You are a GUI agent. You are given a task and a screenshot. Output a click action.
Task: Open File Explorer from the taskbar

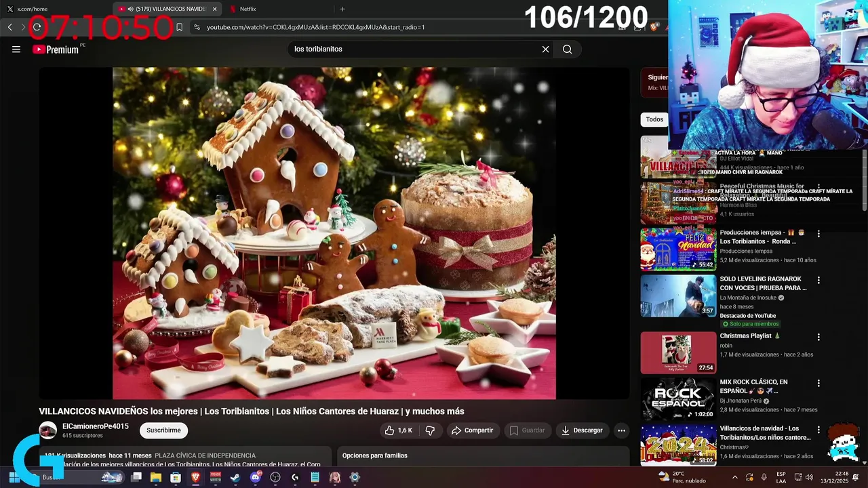click(155, 477)
